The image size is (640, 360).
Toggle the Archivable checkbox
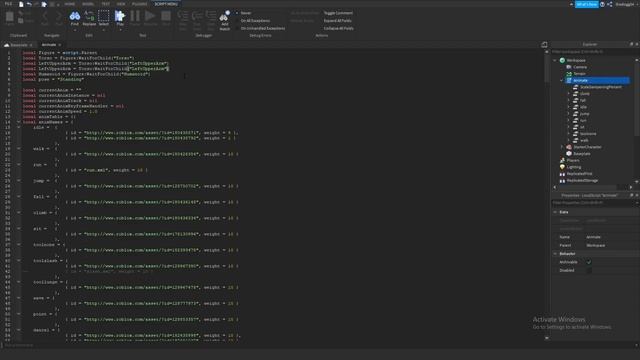[589, 262]
